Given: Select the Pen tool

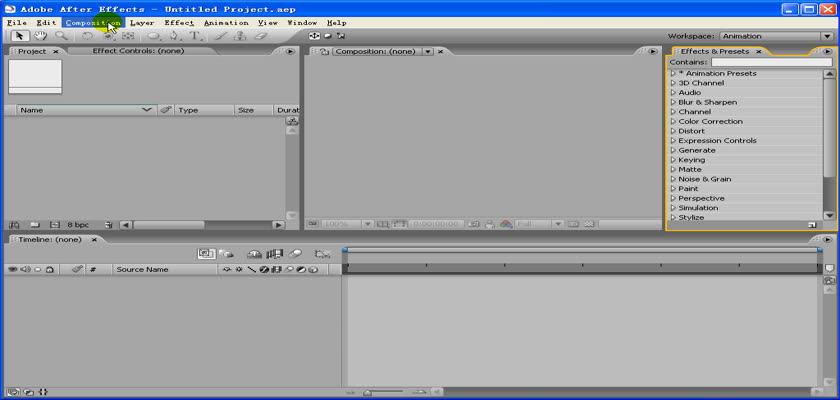Looking at the screenshot, I should tap(175, 36).
